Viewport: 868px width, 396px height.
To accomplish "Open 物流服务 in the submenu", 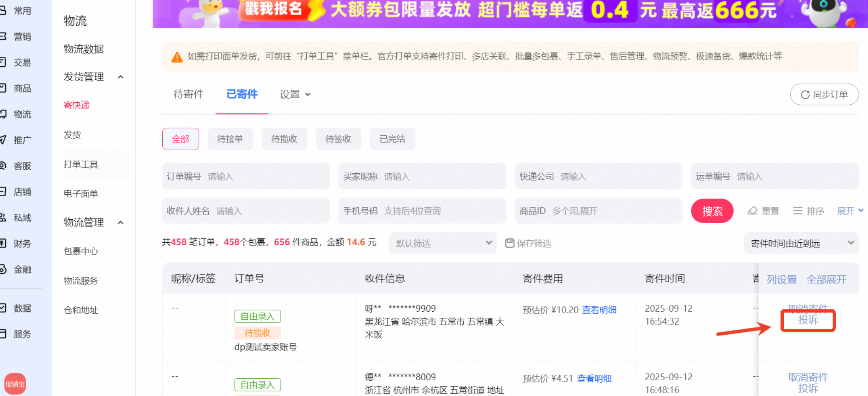I will coord(81,281).
